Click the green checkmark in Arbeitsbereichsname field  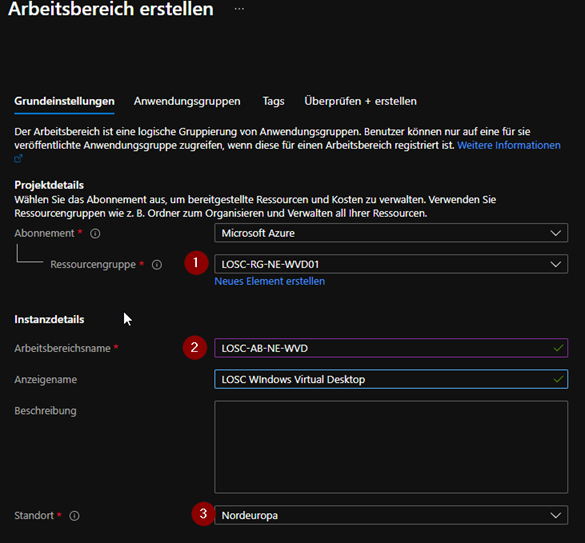pyautogui.click(x=558, y=348)
